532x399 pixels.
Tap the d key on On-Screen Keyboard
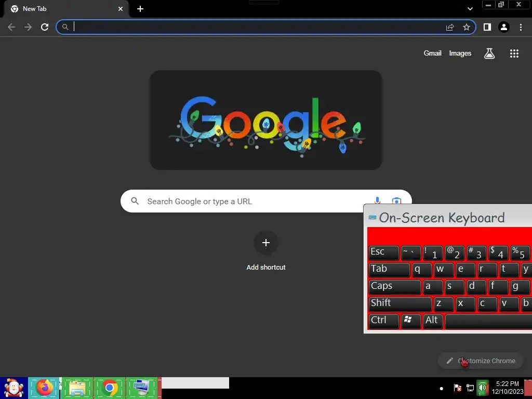pos(476,287)
